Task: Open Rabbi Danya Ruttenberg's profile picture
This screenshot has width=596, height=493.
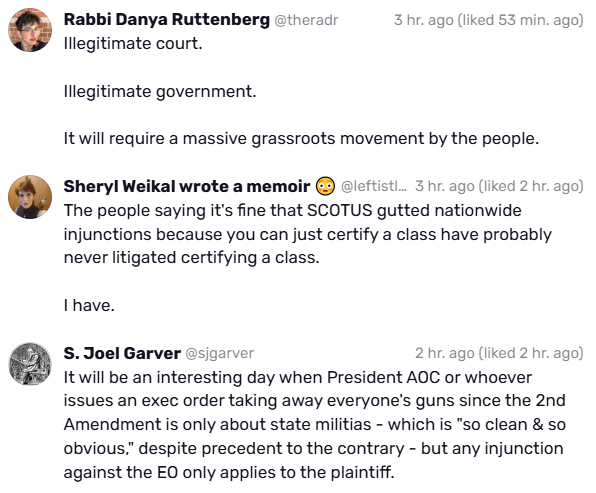Action: 30,30
